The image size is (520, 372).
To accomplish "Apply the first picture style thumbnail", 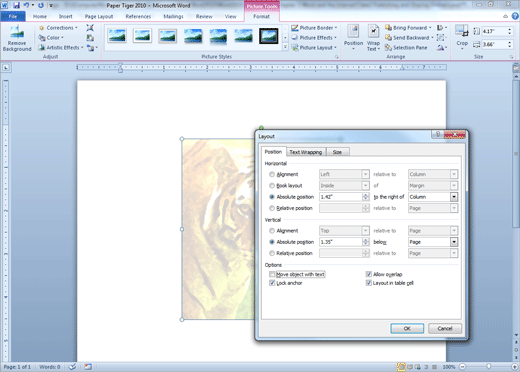I will [117, 36].
